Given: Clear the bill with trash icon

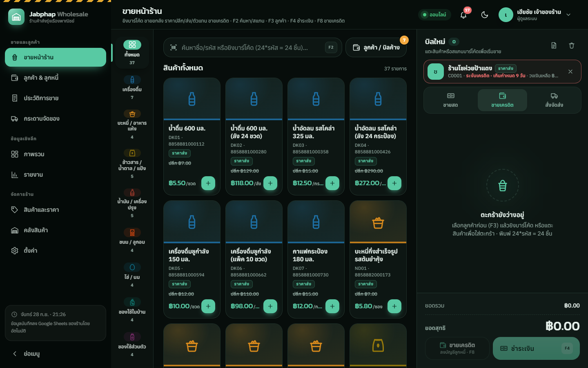Looking at the screenshot, I should coord(572,45).
